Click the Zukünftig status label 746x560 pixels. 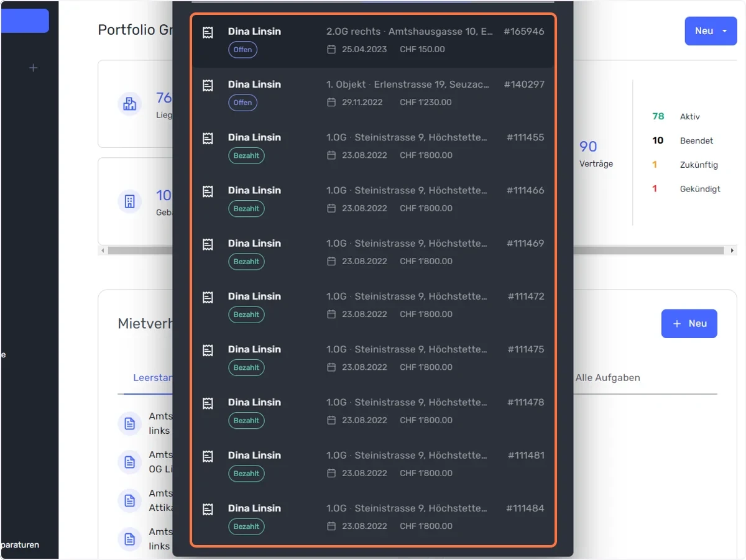(x=699, y=165)
